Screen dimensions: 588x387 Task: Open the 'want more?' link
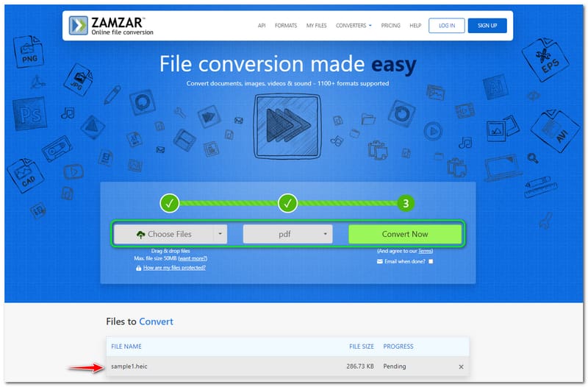click(193, 259)
